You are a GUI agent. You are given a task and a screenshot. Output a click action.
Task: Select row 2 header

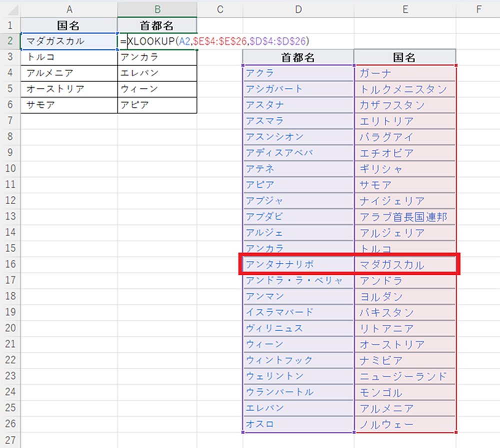tap(10, 41)
